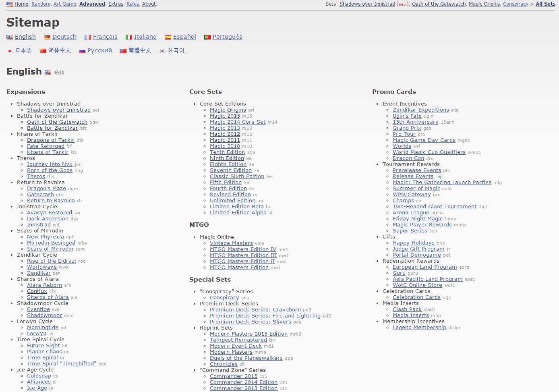The width and height of the screenshot is (559, 392).
Task: Click the Portuguese flag icon next to Português
Action: (x=207, y=37)
